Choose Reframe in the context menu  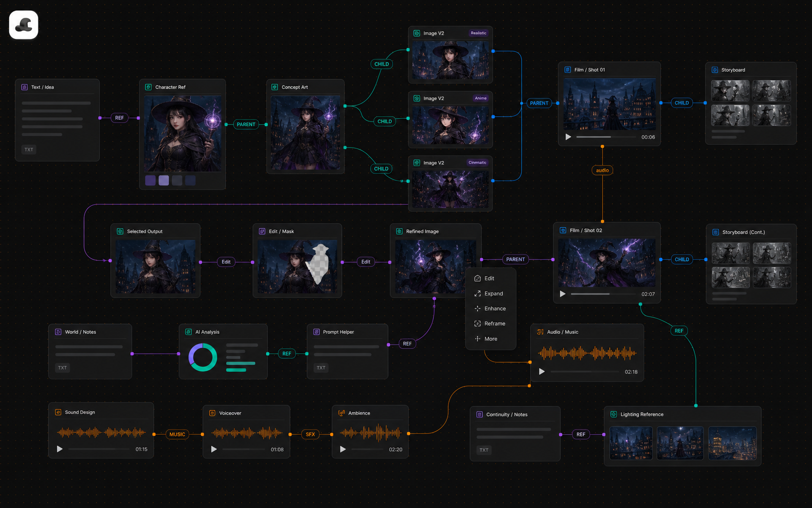(490, 324)
